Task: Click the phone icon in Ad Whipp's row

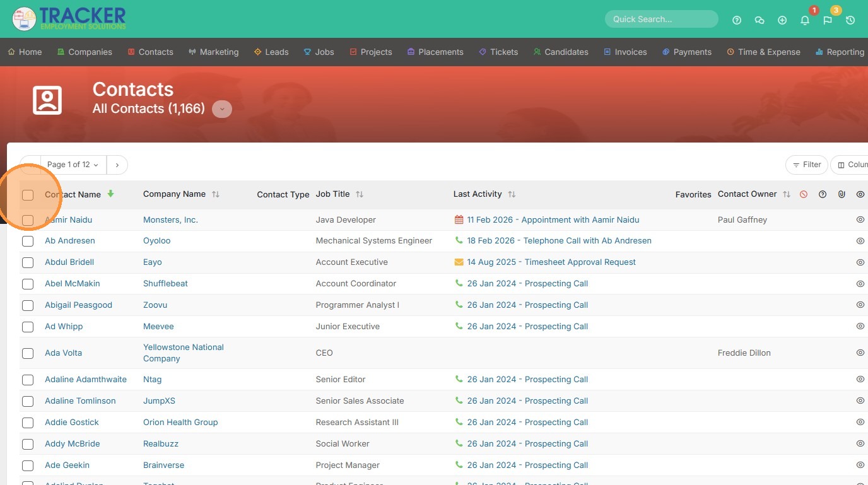Action: click(x=459, y=326)
